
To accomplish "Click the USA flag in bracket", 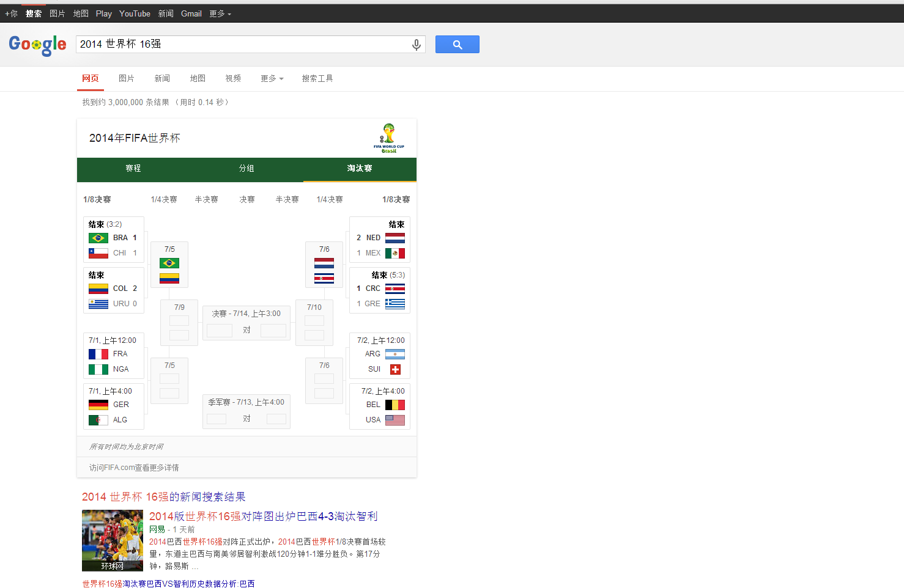I will tap(395, 420).
